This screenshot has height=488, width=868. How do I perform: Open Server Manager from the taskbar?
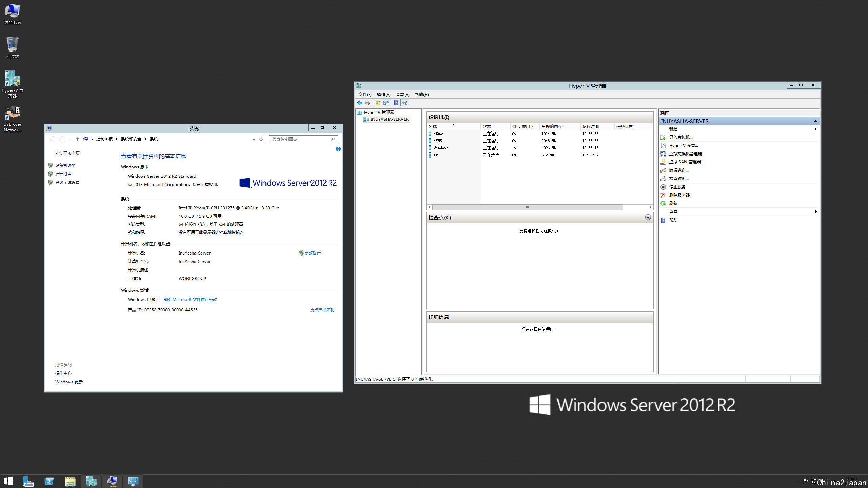[x=28, y=481]
